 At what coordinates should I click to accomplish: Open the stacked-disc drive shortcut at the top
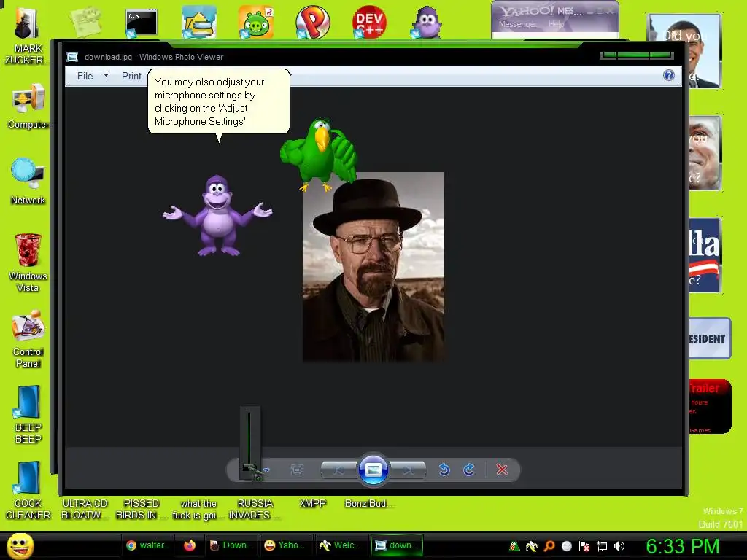[x=198, y=23]
